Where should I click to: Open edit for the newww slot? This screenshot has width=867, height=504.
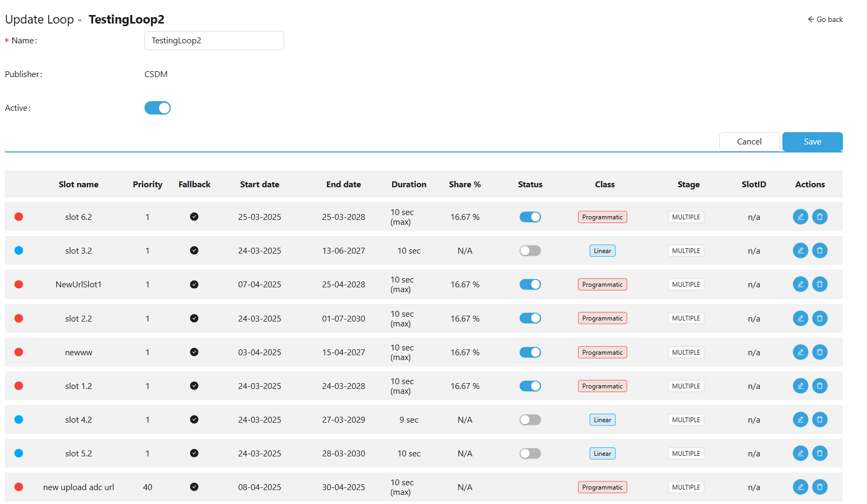click(x=800, y=352)
